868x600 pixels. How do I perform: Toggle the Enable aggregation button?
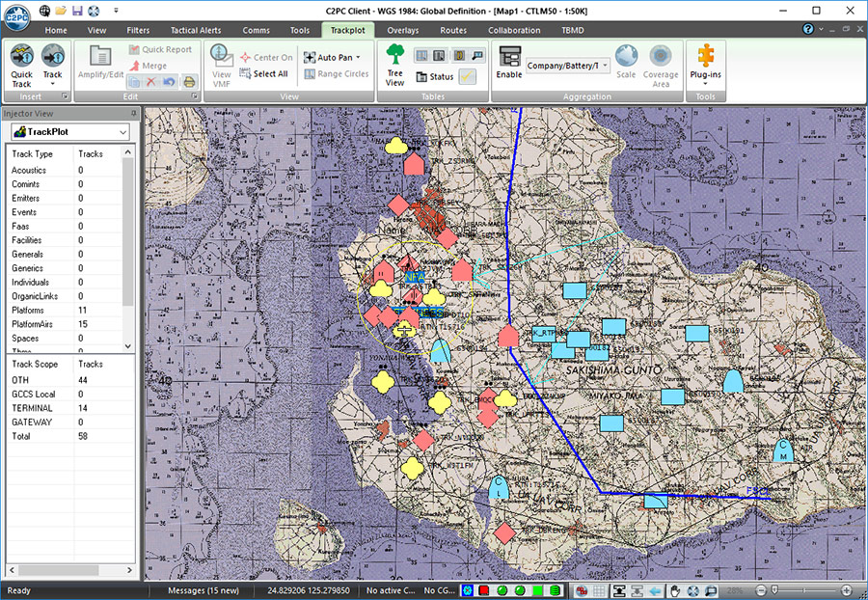[509, 64]
